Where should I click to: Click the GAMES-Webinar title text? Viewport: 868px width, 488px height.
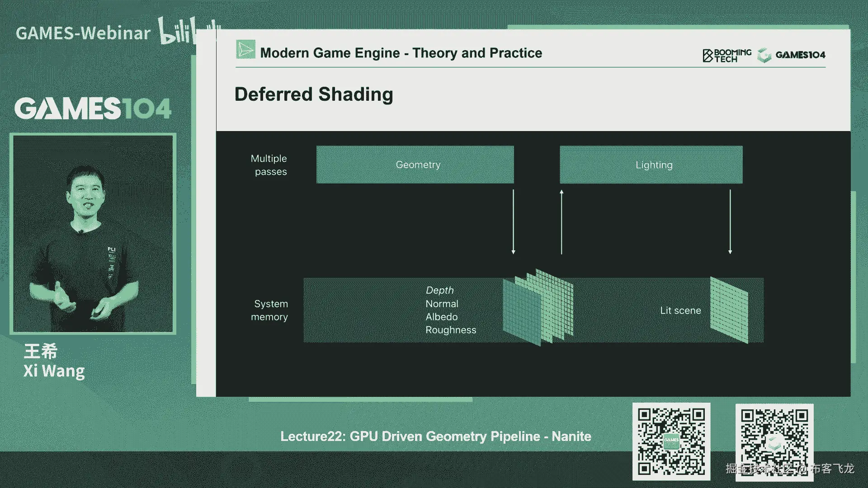click(83, 33)
